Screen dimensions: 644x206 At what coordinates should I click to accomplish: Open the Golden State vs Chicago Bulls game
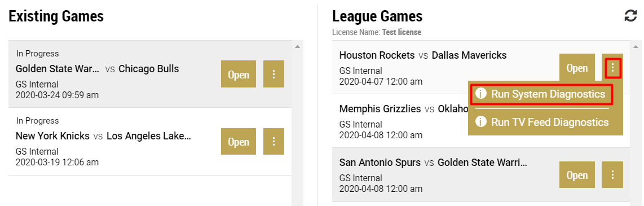tap(239, 74)
